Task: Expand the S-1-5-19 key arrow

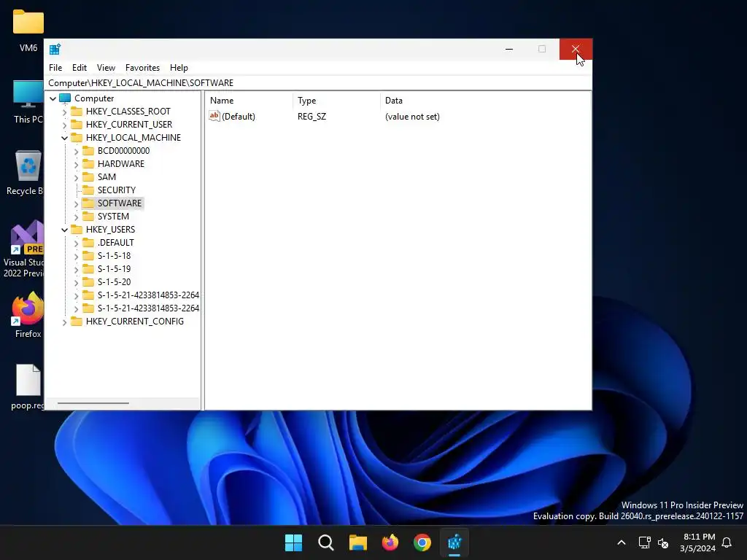Action: 76,270
